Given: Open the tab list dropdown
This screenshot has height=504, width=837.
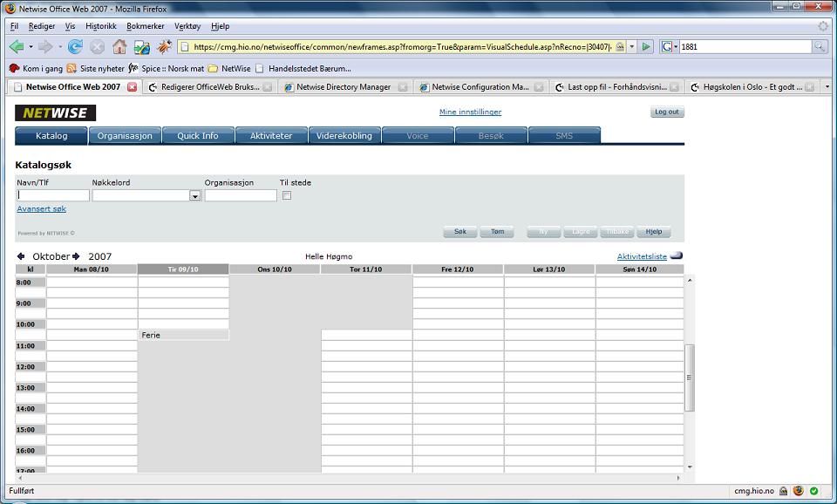Looking at the screenshot, I should [827, 86].
